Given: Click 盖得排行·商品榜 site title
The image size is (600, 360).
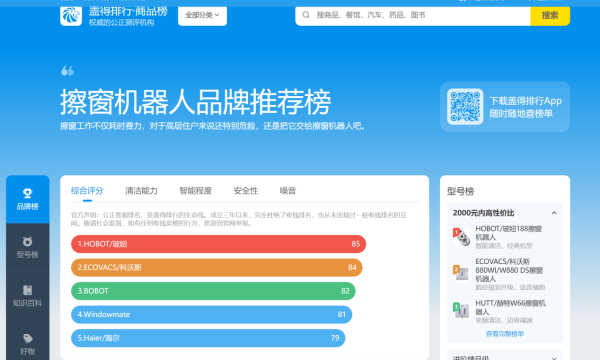Looking at the screenshot, I should tap(128, 11).
